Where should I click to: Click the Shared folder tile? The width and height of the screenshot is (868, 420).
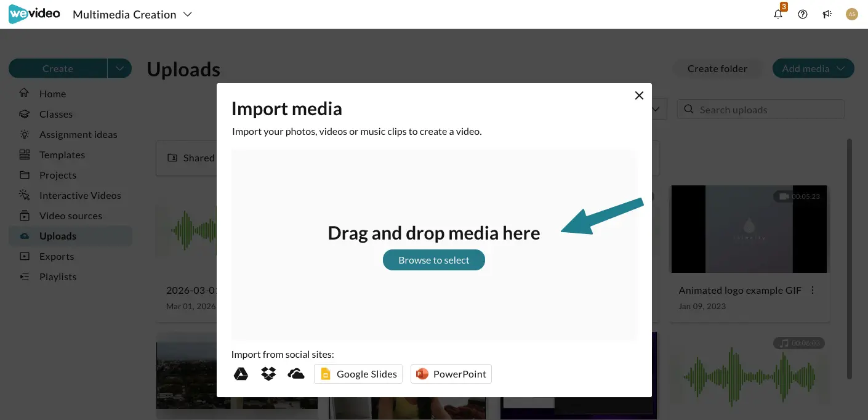(x=187, y=158)
